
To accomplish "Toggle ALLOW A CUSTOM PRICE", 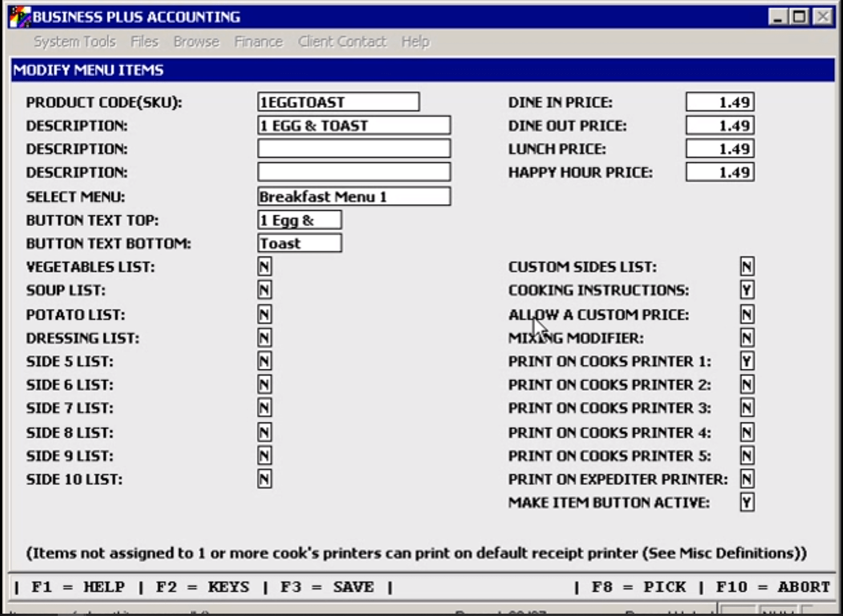I will coord(746,314).
